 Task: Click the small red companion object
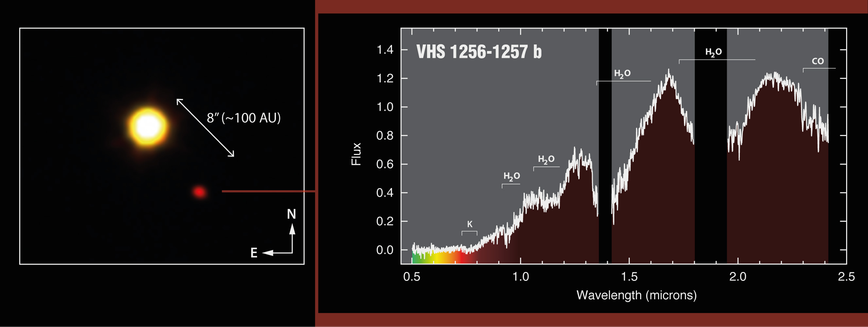(x=199, y=192)
